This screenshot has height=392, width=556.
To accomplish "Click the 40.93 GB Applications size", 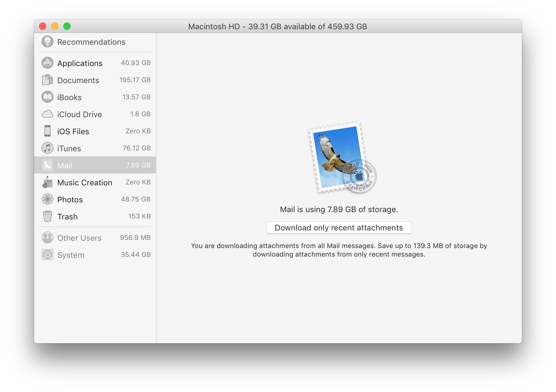I will pyautogui.click(x=136, y=63).
